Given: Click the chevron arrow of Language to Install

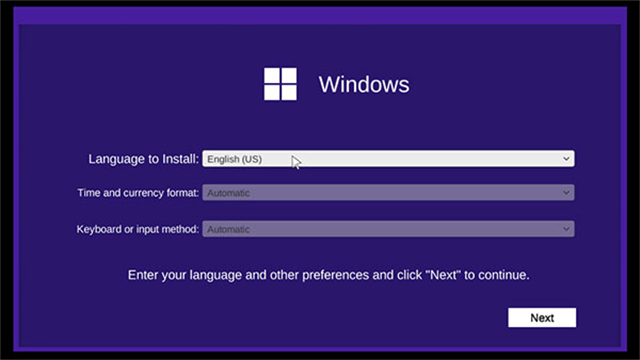Looking at the screenshot, I should [566, 159].
